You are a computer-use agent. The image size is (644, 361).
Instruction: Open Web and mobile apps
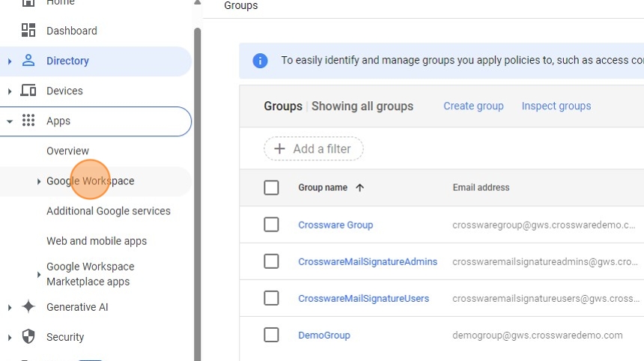tap(97, 241)
